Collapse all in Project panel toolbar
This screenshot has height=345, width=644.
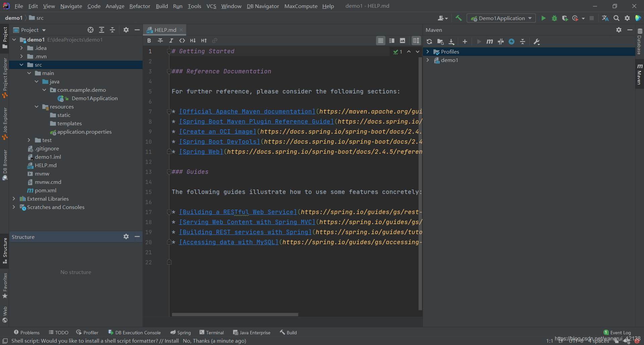[112, 30]
